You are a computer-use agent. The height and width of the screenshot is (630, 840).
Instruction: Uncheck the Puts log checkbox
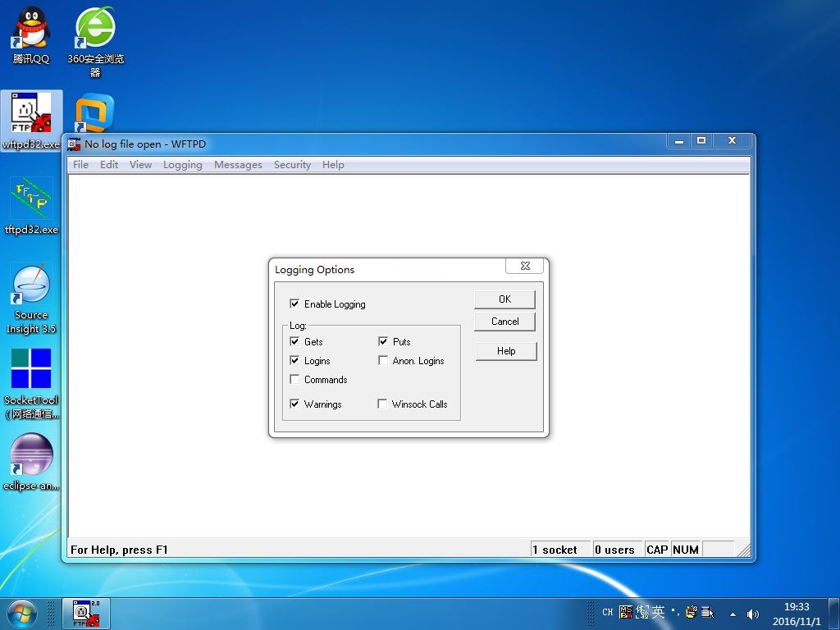[x=382, y=341]
